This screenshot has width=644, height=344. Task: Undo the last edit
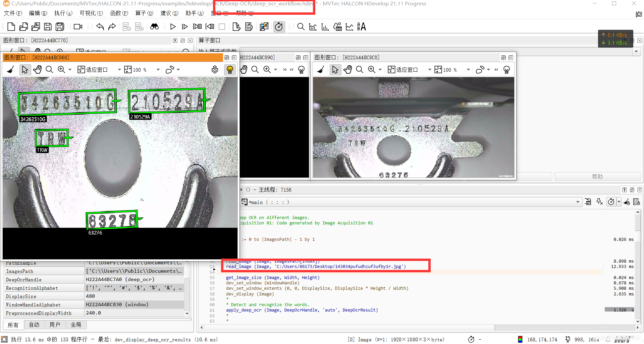click(100, 27)
